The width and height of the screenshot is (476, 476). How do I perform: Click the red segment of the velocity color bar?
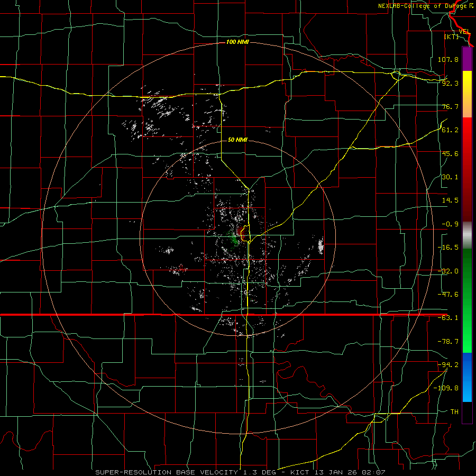point(467,169)
